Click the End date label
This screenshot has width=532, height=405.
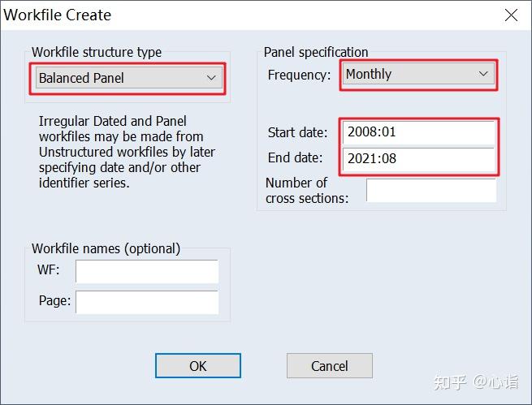[295, 158]
